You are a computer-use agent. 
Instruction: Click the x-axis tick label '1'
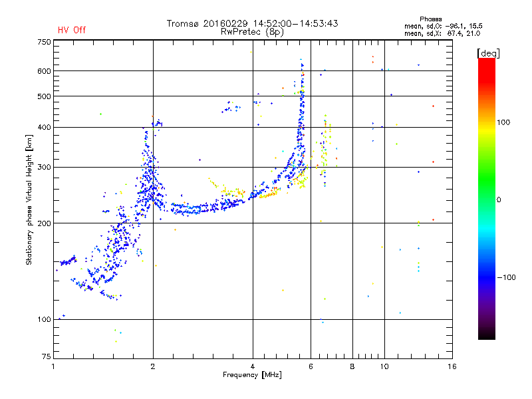pos(53,366)
